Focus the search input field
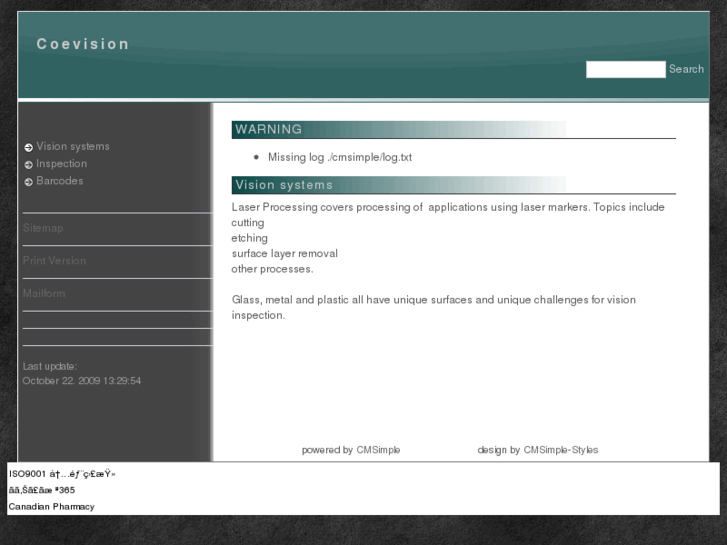The height and width of the screenshot is (545, 727). point(625,70)
